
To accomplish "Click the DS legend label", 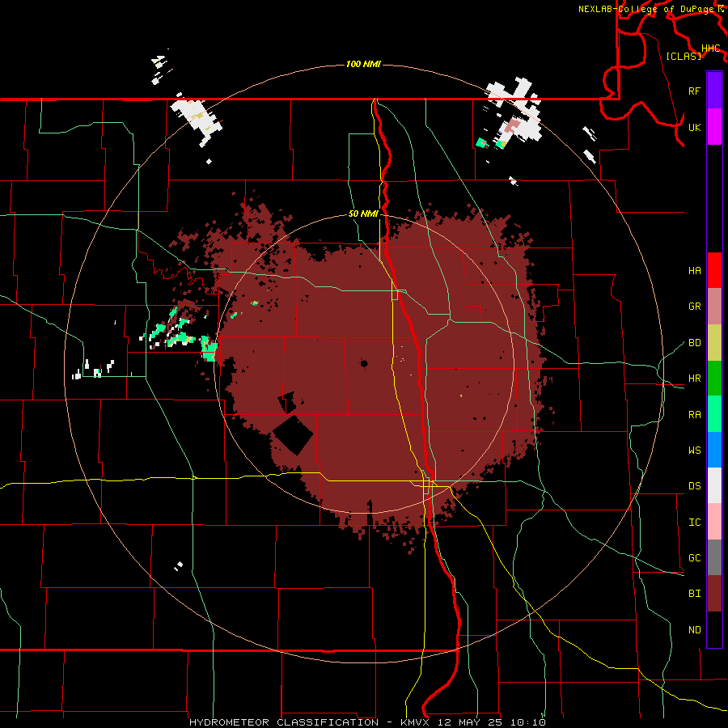I will pos(695,486).
